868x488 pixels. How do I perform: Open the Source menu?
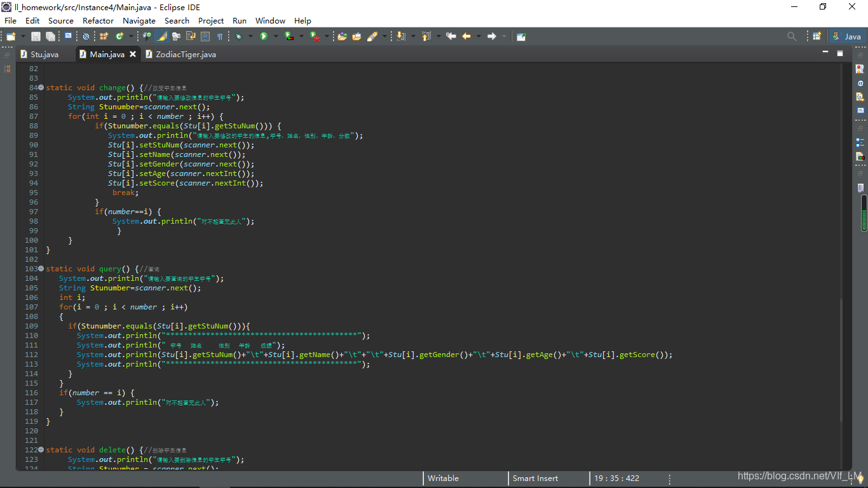pos(61,20)
